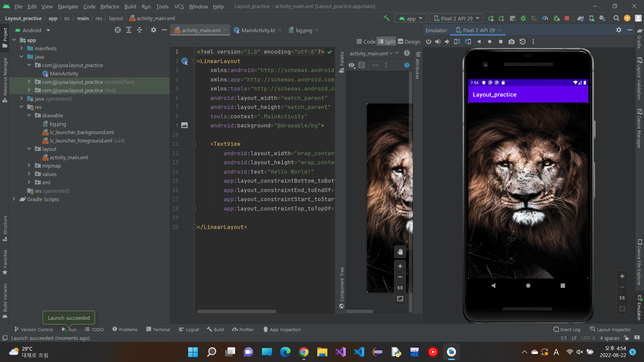Switch editor to Design view mode
Image resolution: width=644 pixels, height=362 pixels.
pyautogui.click(x=409, y=42)
